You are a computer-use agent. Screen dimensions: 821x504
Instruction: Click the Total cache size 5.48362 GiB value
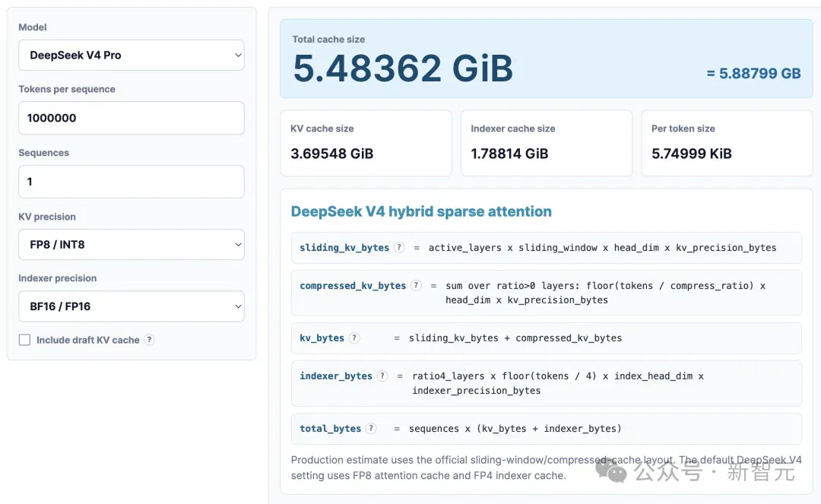[403, 68]
